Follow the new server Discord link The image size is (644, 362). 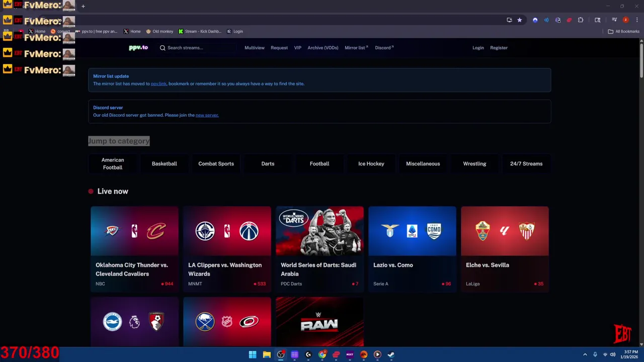tap(207, 115)
